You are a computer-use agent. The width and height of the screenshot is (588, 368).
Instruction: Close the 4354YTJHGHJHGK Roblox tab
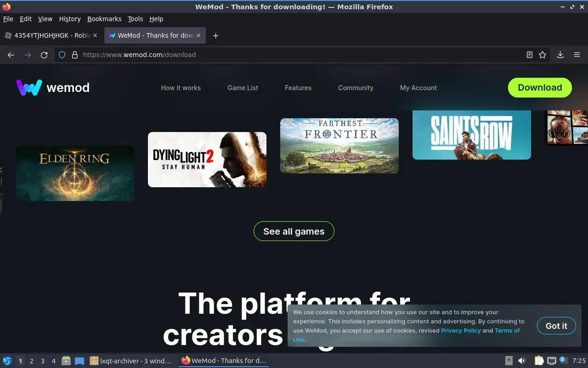click(95, 35)
